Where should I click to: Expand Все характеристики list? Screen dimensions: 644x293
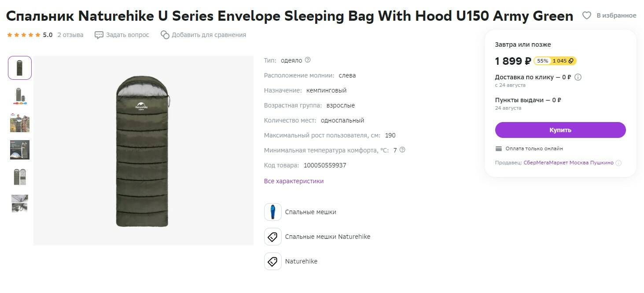(x=294, y=181)
